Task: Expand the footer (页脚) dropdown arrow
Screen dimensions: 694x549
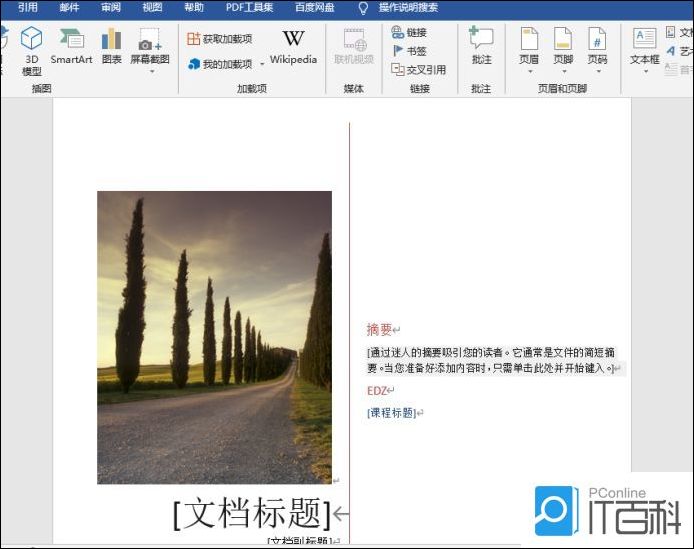Action: 564,71
